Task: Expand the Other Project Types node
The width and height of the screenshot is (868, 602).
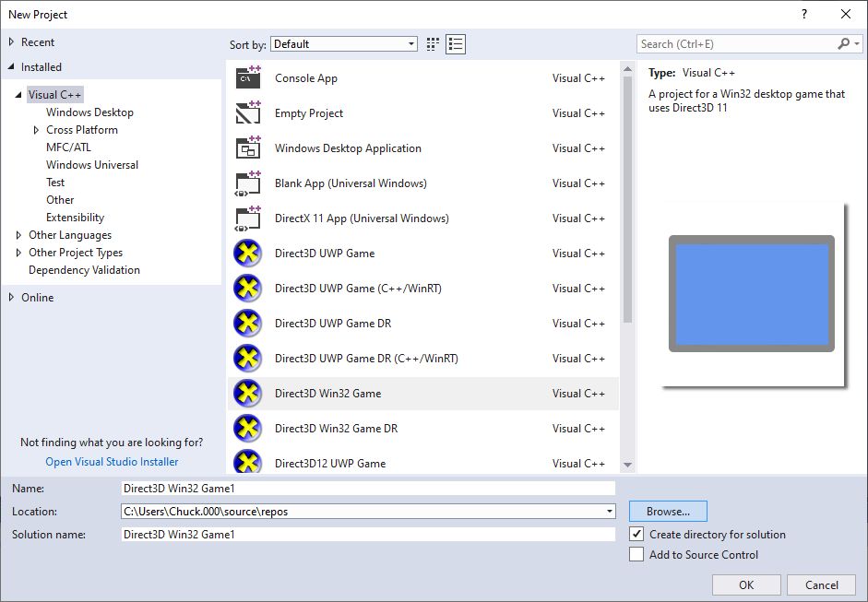Action: pos(18,253)
